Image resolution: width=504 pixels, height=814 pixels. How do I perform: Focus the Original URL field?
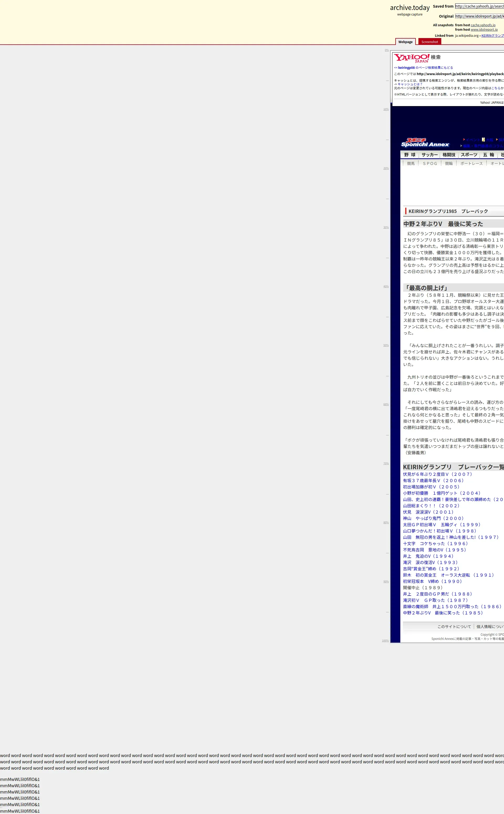pyautogui.click(x=479, y=16)
